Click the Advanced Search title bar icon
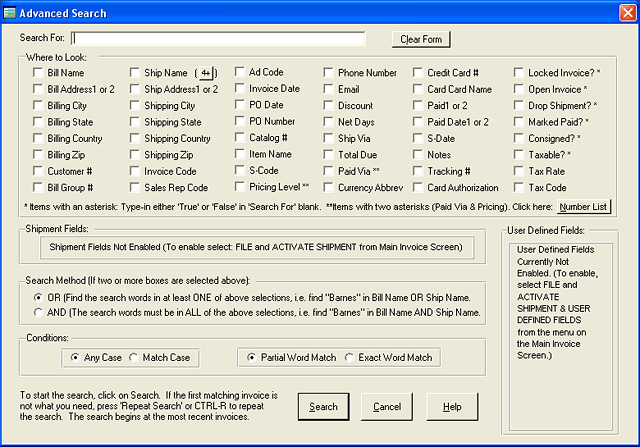 point(10,9)
